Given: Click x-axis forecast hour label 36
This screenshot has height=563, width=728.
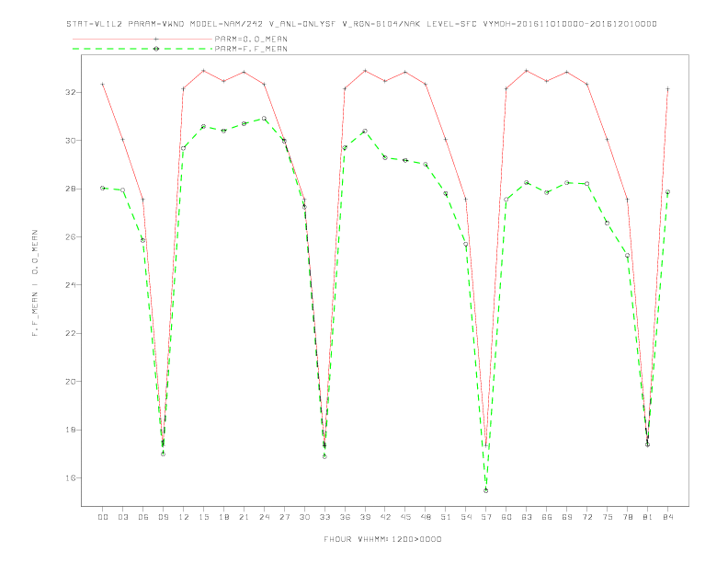Looking at the screenshot, I should (x=345, y=517).
